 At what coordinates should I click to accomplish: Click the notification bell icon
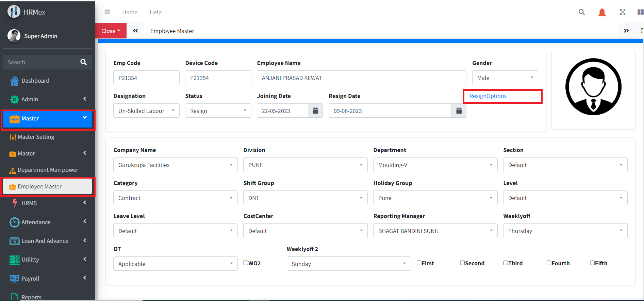click(602, 13)
